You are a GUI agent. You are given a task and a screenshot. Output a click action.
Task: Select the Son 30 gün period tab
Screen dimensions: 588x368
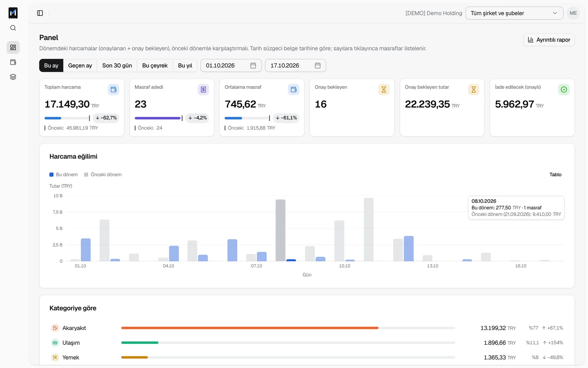click(117, 66)
